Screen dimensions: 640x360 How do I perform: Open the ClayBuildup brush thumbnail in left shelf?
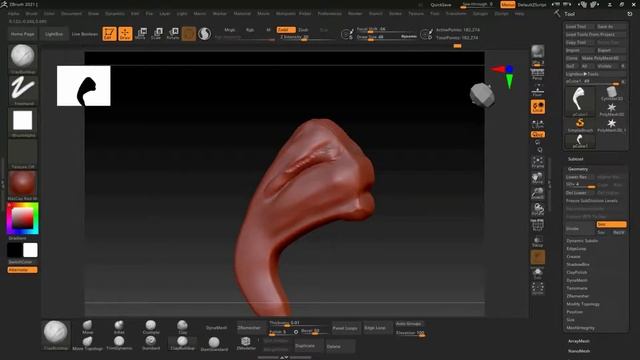(22, 58)
